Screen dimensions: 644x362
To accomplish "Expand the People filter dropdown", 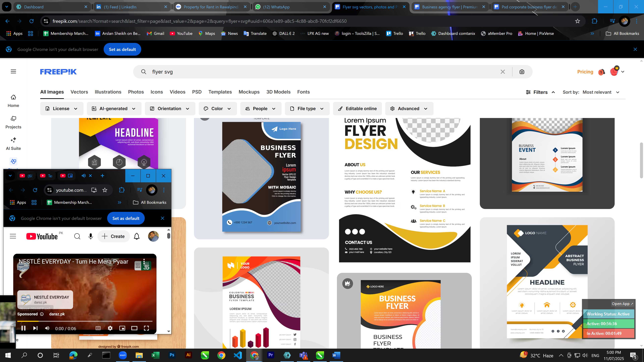I will 261,109.
